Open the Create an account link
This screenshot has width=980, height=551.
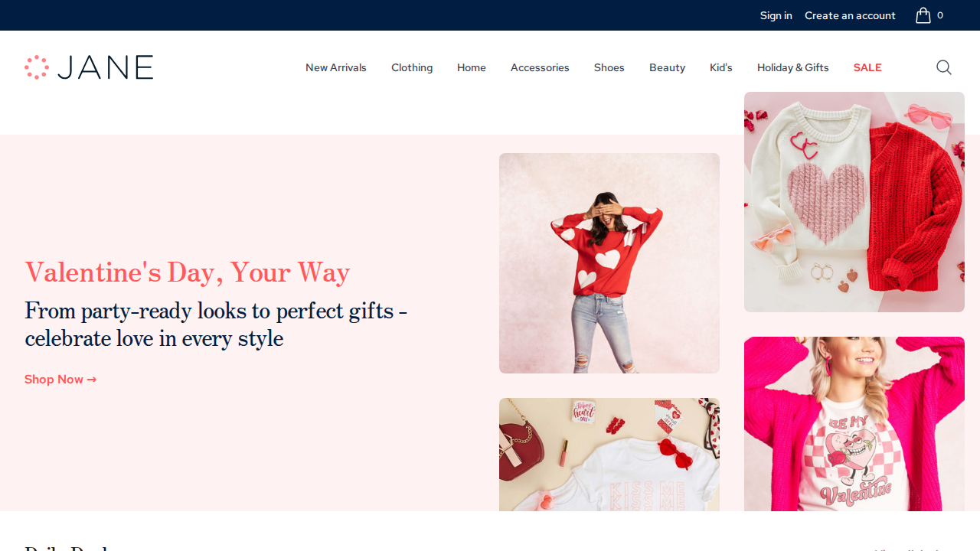tap(850, 15)
